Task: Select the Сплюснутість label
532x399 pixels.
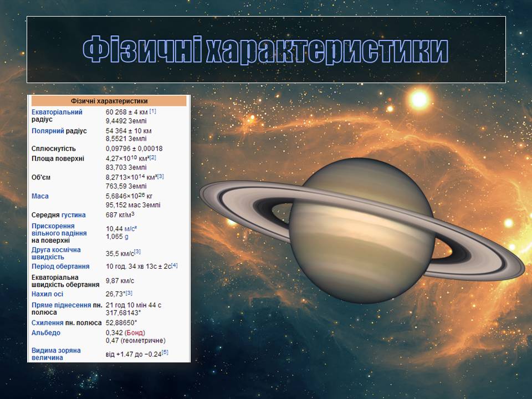Action: pos(54,149)
